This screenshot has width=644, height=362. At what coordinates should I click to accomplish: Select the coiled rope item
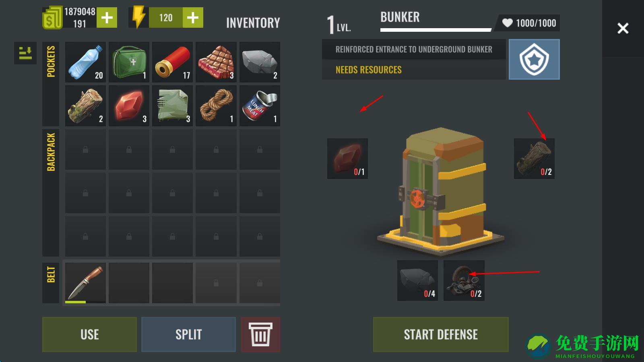tap(216, 106)
